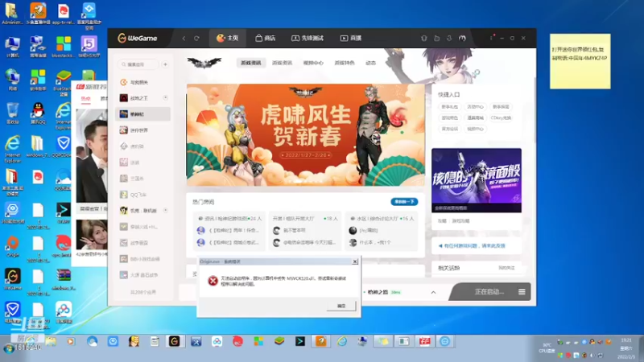Refresh the WeGame page
Viewport: 644px width, 362px height.
tap(196, 38)
